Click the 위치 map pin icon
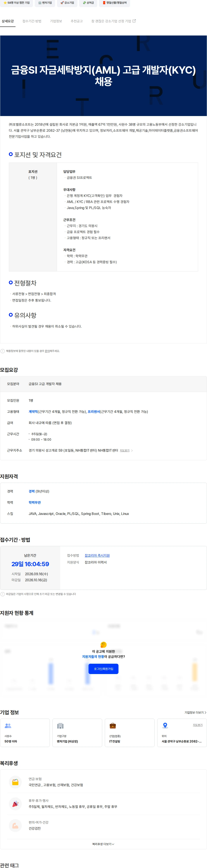207x868 pixels. click(x=165, y=725)
